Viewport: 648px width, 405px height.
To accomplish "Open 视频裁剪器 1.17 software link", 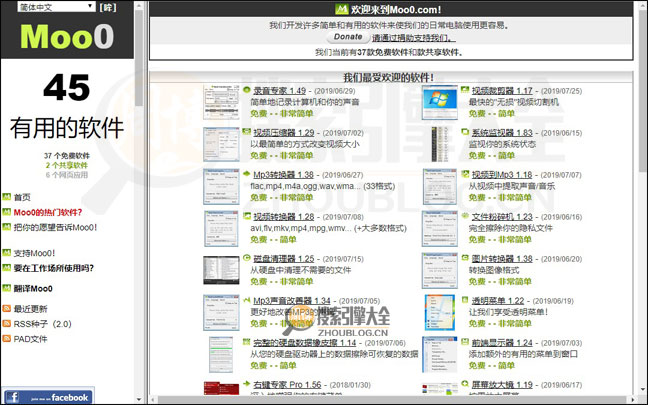I will pos(502,91).
